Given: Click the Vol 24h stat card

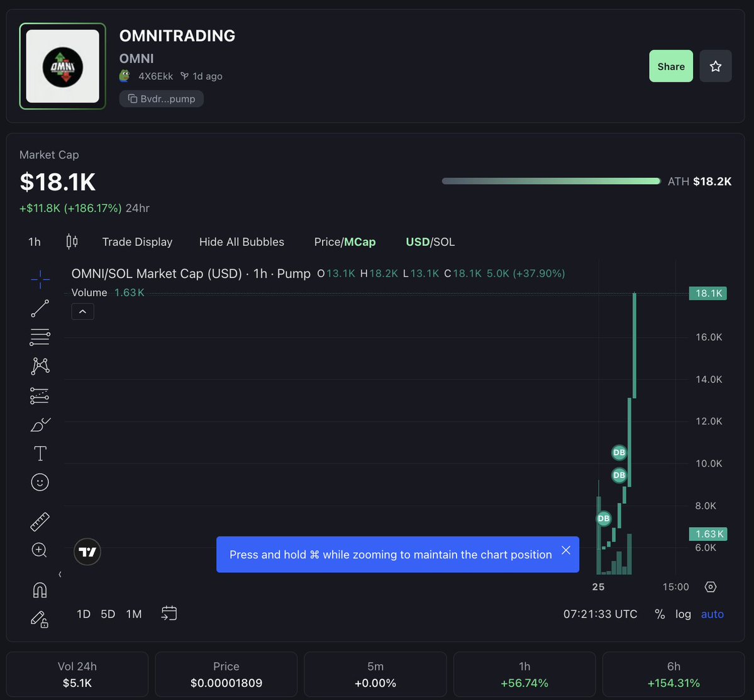Looking at the screenshot, I should (x=77, y=675).
